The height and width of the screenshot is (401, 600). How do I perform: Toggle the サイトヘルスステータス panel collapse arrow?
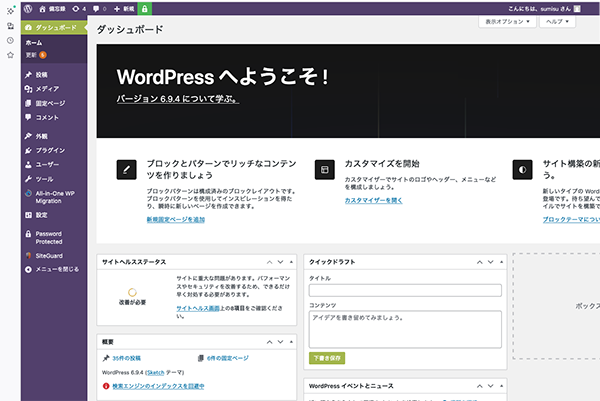(x=292, y=262)
